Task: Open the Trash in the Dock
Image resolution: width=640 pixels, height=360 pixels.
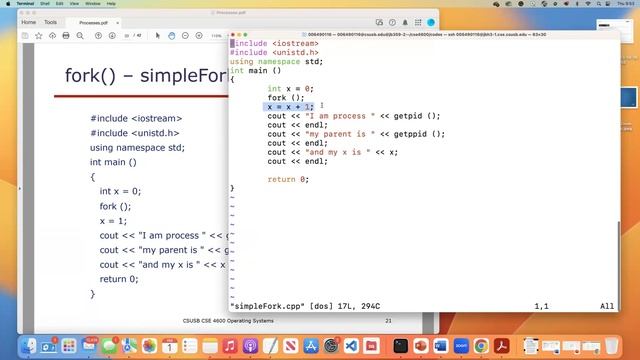Action: [x=611, y=346]
